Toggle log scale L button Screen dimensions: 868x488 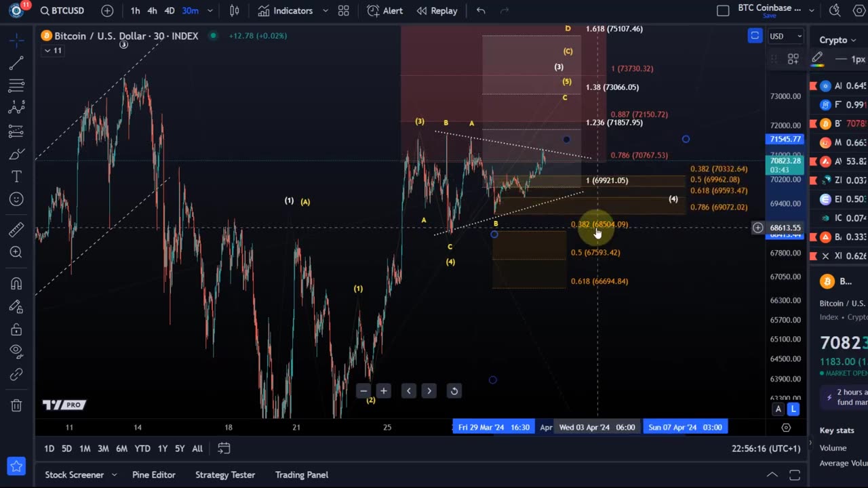point(793,409)
